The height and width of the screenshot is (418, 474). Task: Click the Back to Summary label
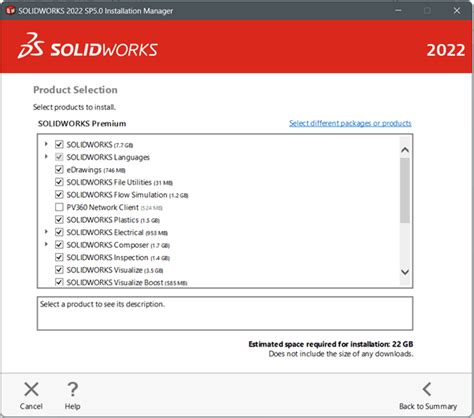pyautogui.click(x=428, y=406)
